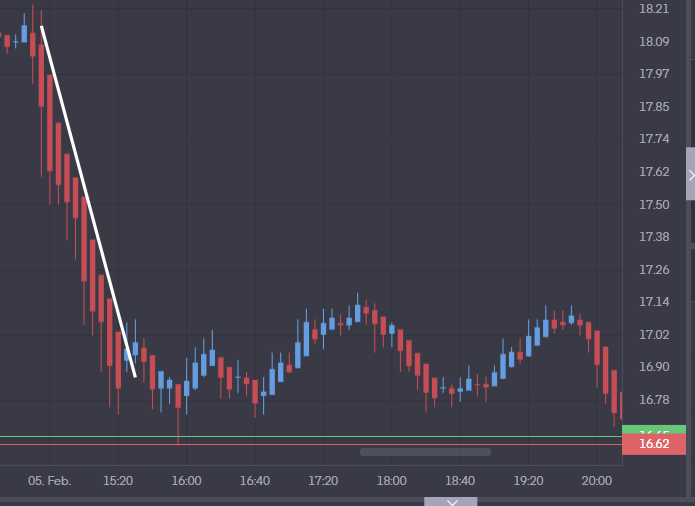Select the red 16.62 price tag
This screenshot has height=506, width=695.
pos(654,444)
